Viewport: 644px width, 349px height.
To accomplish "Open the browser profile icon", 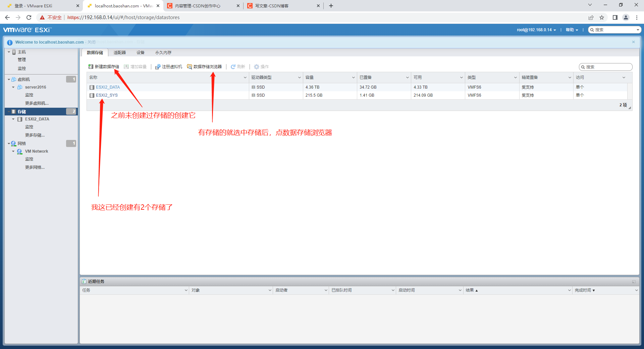I will 626,17.
